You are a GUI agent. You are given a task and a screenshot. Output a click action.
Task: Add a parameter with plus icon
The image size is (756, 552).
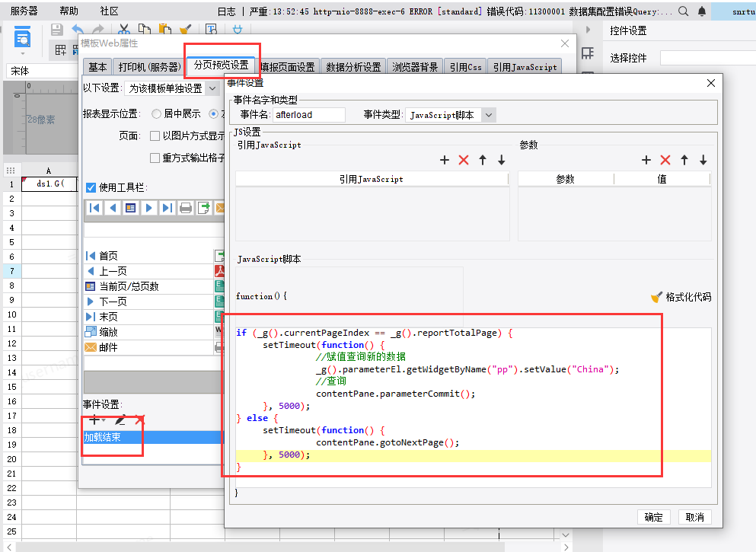[646, 160]
